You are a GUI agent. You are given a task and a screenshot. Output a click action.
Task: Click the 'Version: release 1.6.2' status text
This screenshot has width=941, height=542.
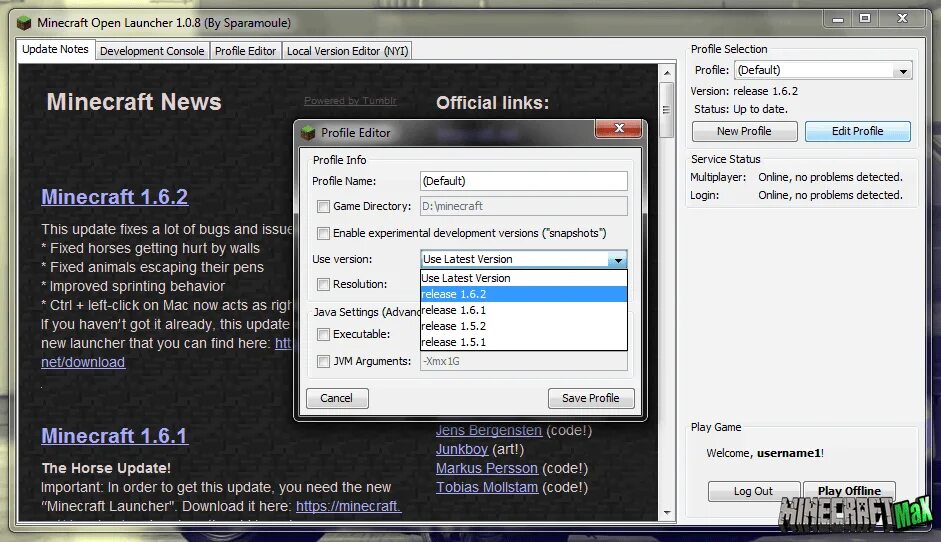[x=744, y=91]
